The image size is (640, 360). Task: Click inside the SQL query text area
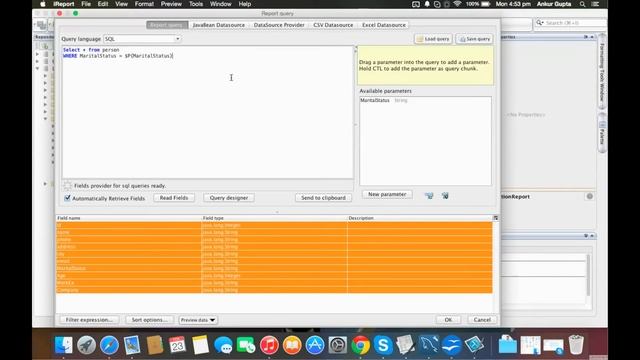point(207,112)
